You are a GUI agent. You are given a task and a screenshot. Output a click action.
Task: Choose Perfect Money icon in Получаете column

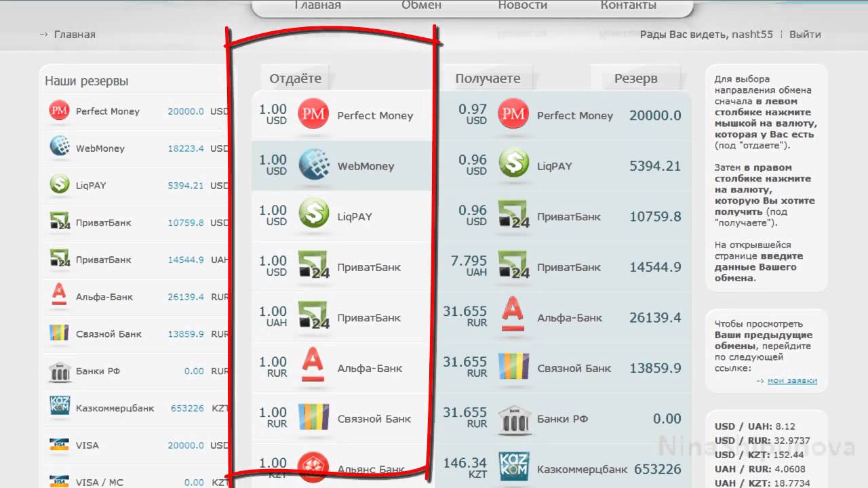click(513, 115)
